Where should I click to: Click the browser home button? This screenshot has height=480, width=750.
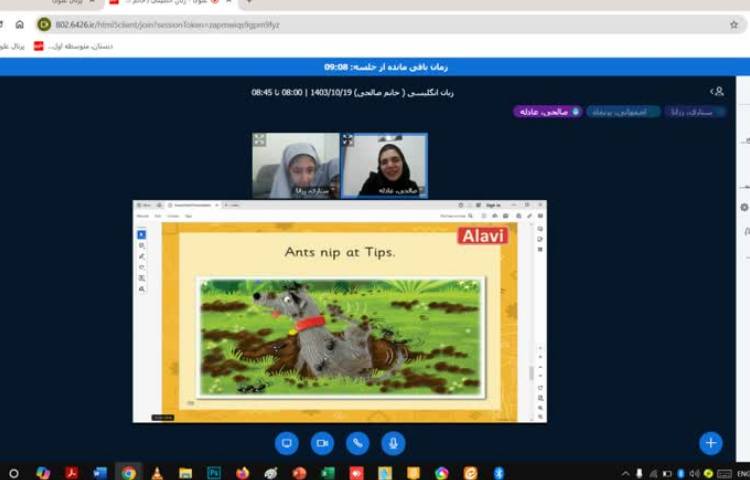point(20,24)
